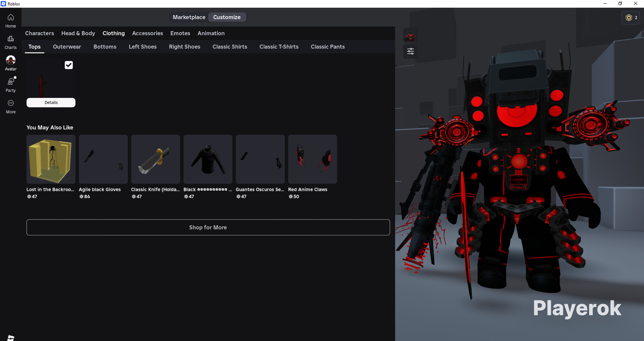Click the Roblox logo in title bar
Screen dimensions: 644x341
click(3, 4)
